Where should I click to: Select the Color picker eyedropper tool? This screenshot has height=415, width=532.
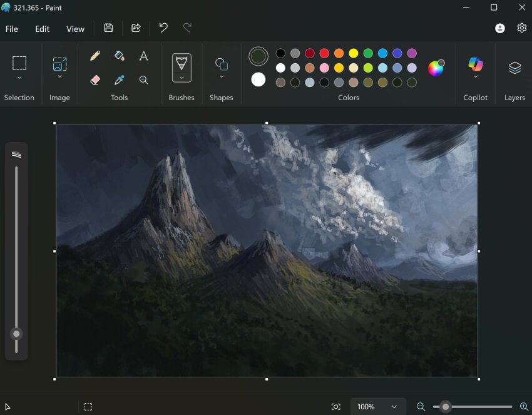(120, 80)
